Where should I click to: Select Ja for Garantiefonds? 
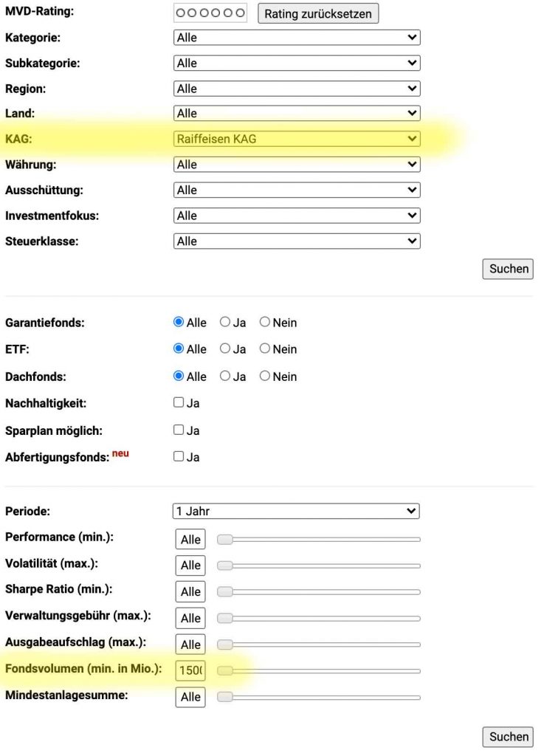[225, 322]
